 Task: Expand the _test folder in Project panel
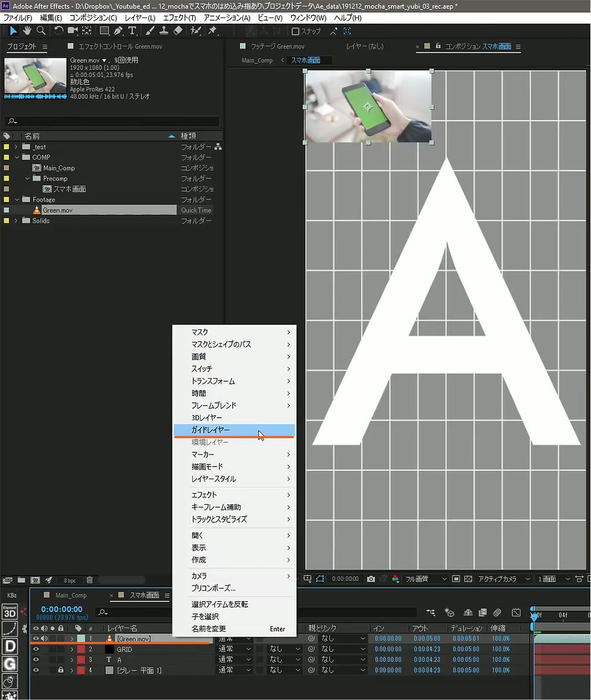coord(16,147)
